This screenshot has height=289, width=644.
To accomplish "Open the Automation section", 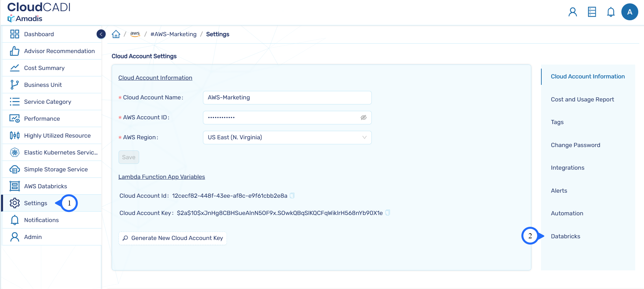I will 567,213.
